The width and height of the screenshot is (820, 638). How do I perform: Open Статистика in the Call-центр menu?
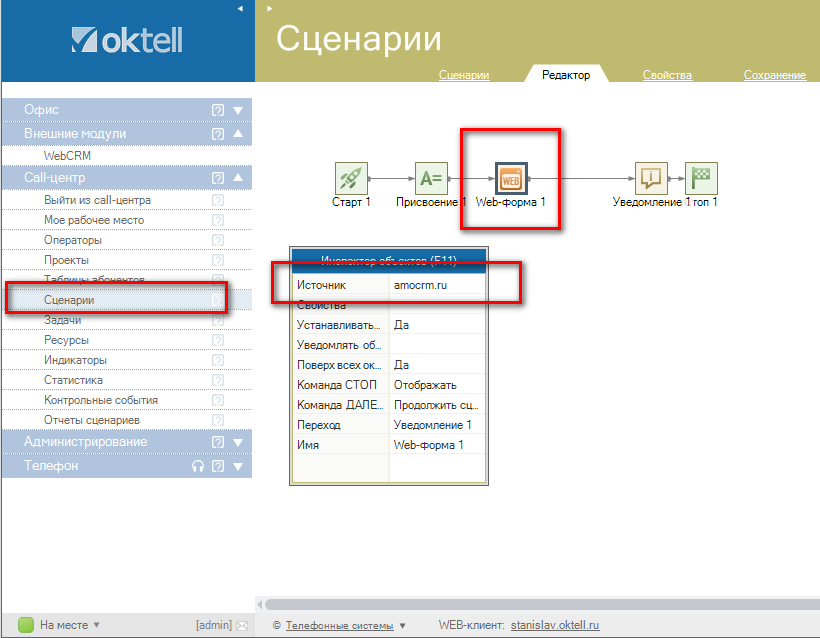click(x=73, y=380)
